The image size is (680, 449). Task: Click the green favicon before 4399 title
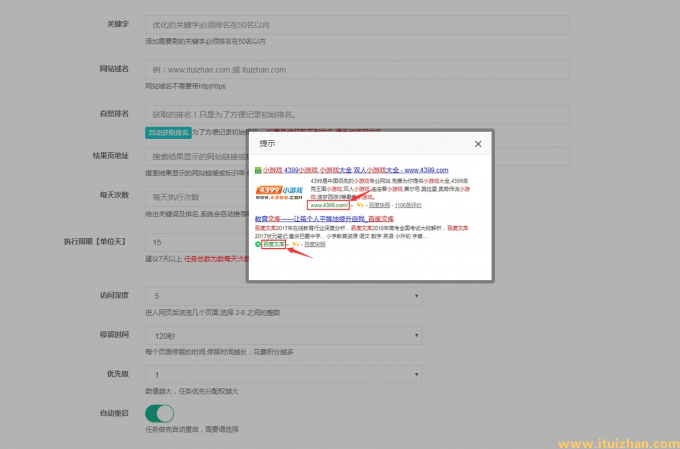point(258,170)
